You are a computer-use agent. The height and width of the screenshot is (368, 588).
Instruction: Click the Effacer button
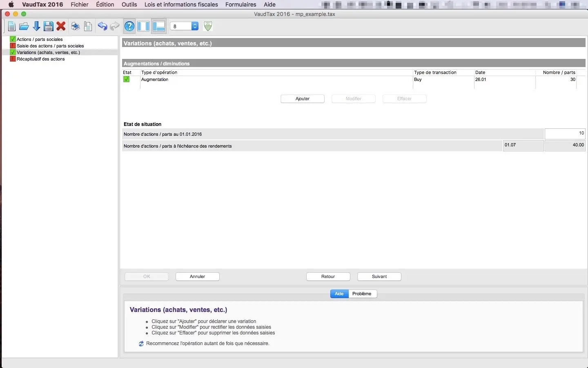pyautogui.click(x=405, y=99)
